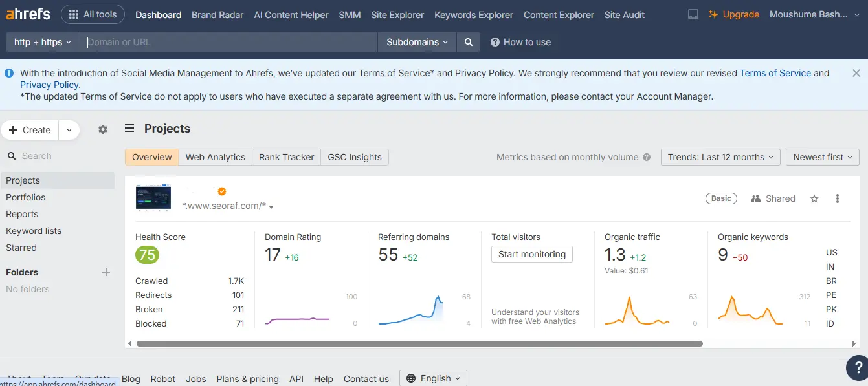Focus the Domain or URL input field
The width and height of the screenshot is (868, 386).
tap(229, 42)
